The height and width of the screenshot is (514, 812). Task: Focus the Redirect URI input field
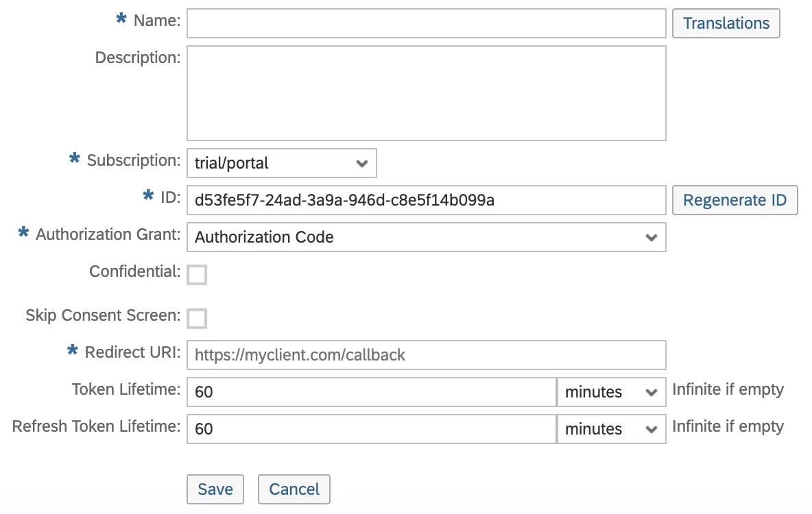[426, 355]
